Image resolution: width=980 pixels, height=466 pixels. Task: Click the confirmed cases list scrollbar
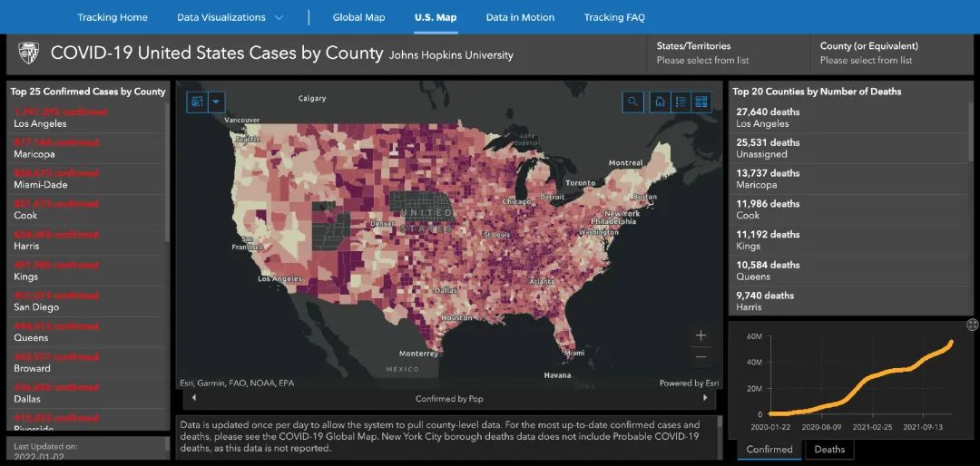(167, 172)
